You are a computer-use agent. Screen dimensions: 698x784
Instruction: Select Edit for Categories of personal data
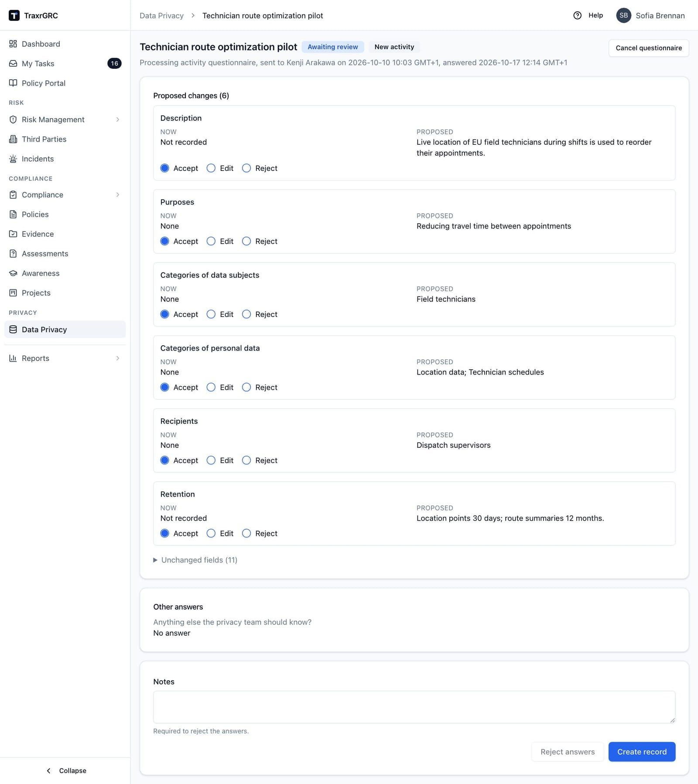pos(211,387)
